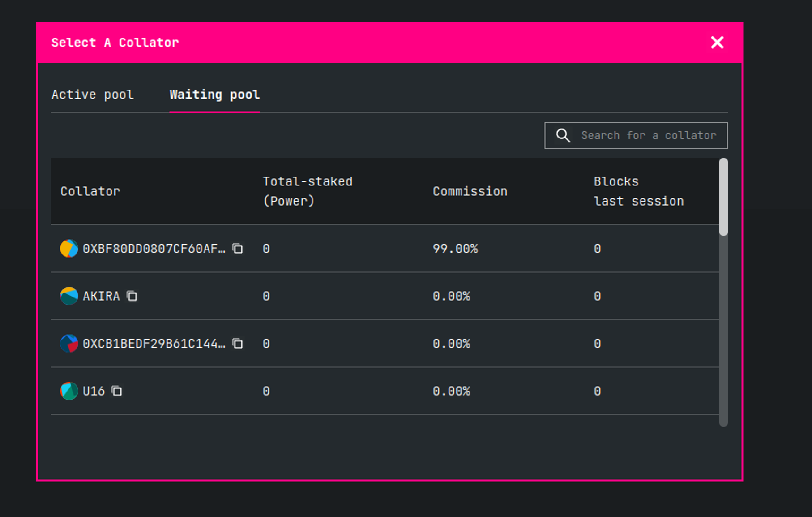Copy the 0XCB1BEDF29B61C144 address

tap(238, 344)
